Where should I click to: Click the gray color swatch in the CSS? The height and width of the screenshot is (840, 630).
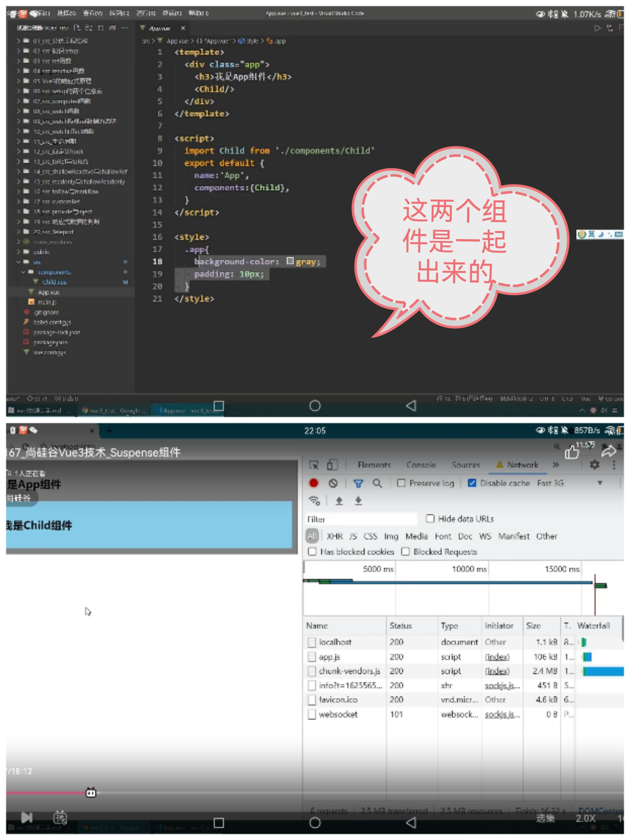[x=290, y=261]
